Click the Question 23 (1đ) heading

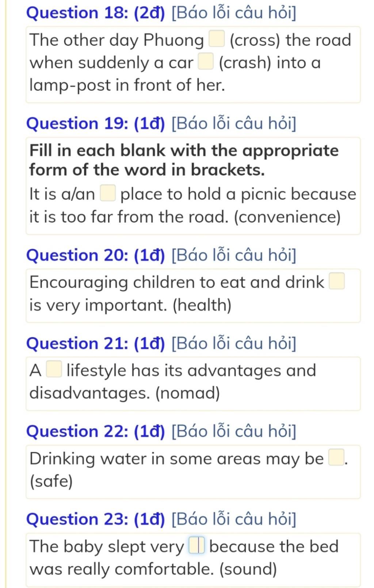96,519
